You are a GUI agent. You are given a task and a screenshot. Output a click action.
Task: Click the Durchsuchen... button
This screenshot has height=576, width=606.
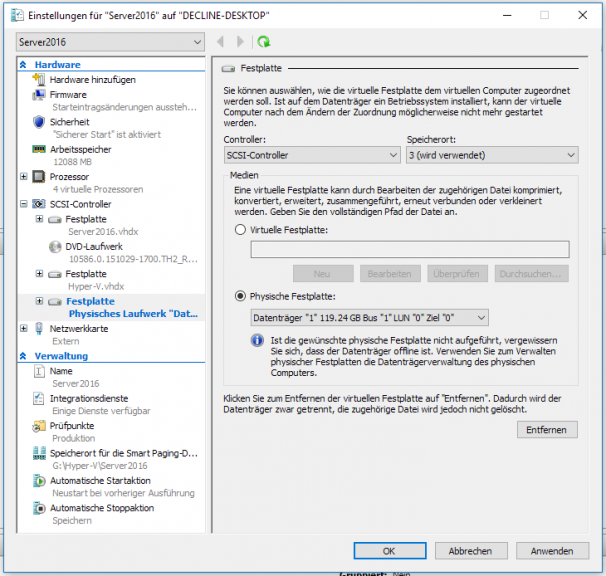(531, 274)
